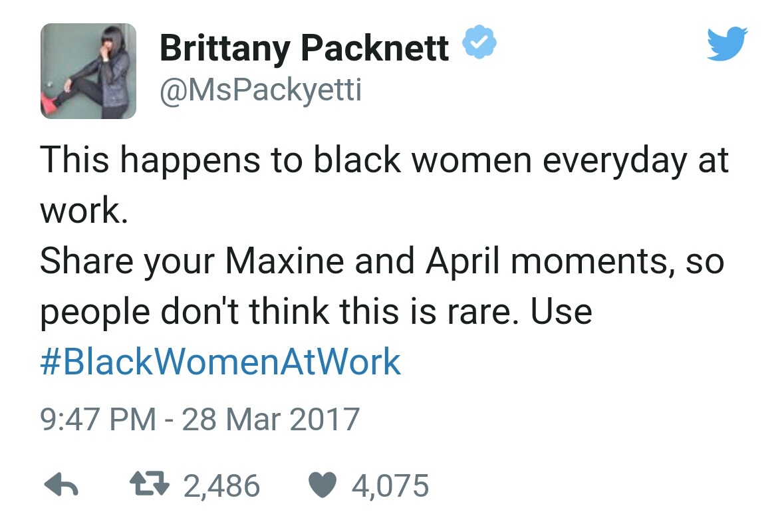Visit the @MsPackyetti handle
This screenshot has height=532, width=784.
pyautogui.click(x=260, y=89)
